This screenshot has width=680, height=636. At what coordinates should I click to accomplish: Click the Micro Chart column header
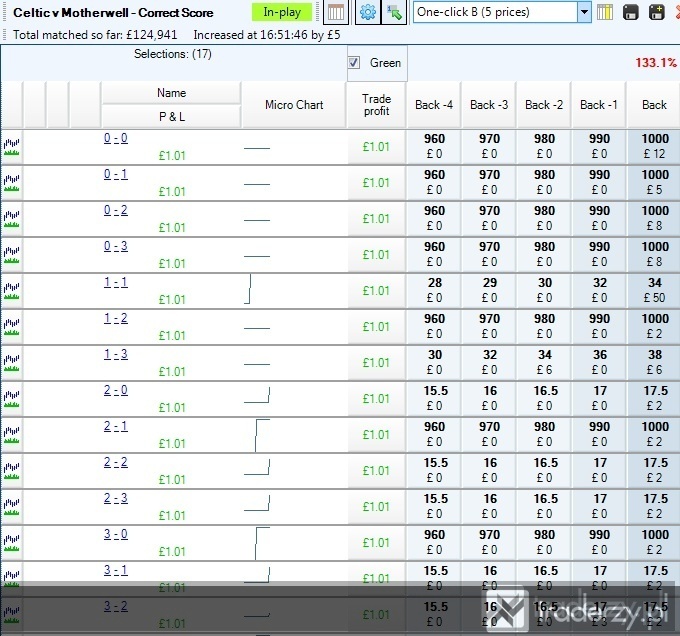point(294,105)
